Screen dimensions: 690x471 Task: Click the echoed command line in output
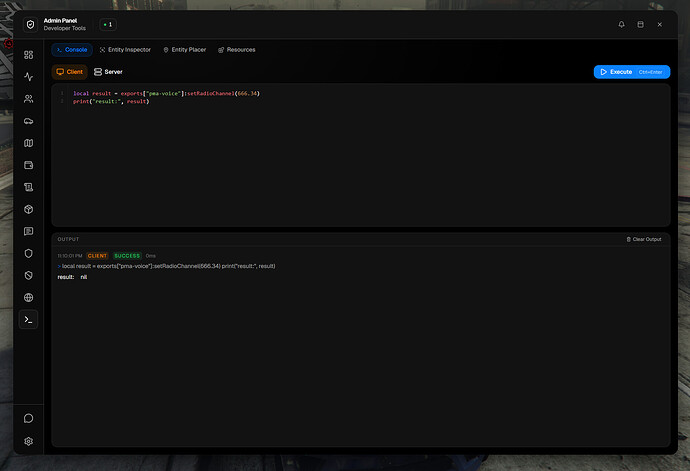click(x=166, y=266)
